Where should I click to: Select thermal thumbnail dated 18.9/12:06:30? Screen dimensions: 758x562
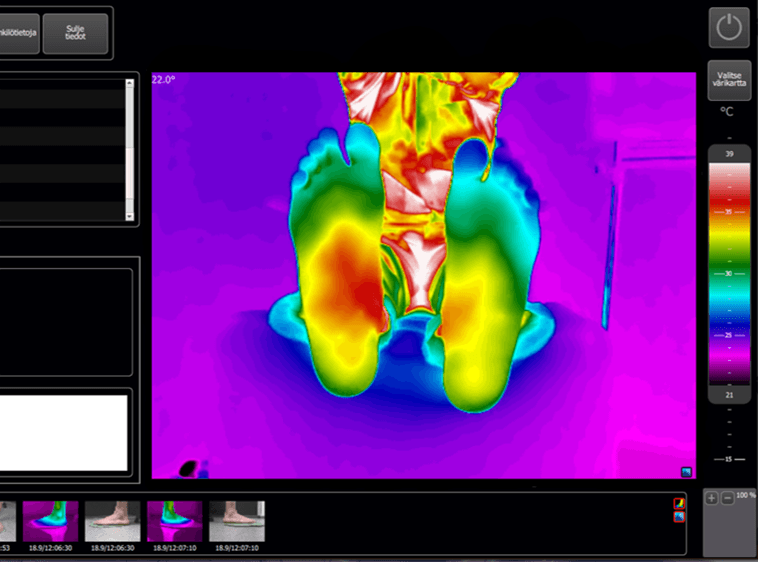coord(50,521)
